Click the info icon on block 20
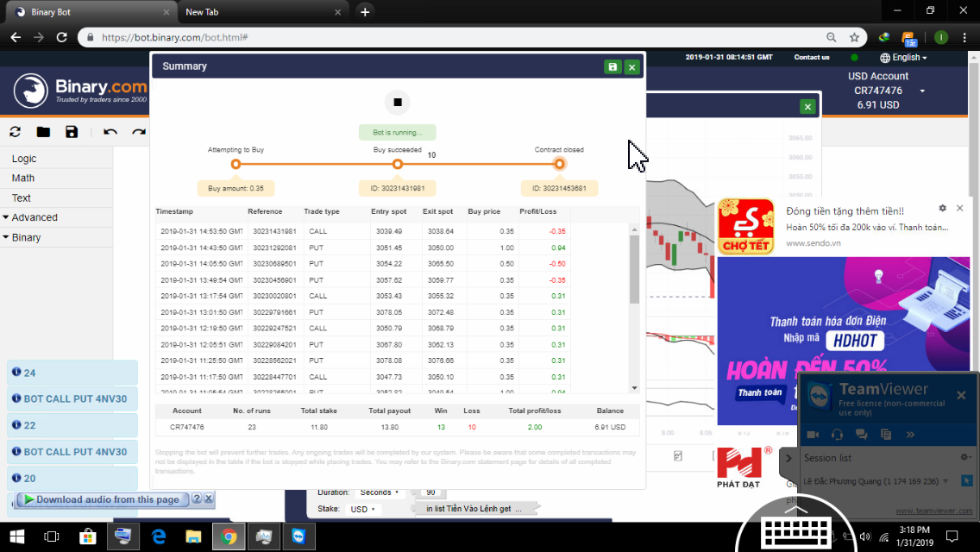Image resolution: width=980 pixels, height=552 pixels. coord(16,478)
